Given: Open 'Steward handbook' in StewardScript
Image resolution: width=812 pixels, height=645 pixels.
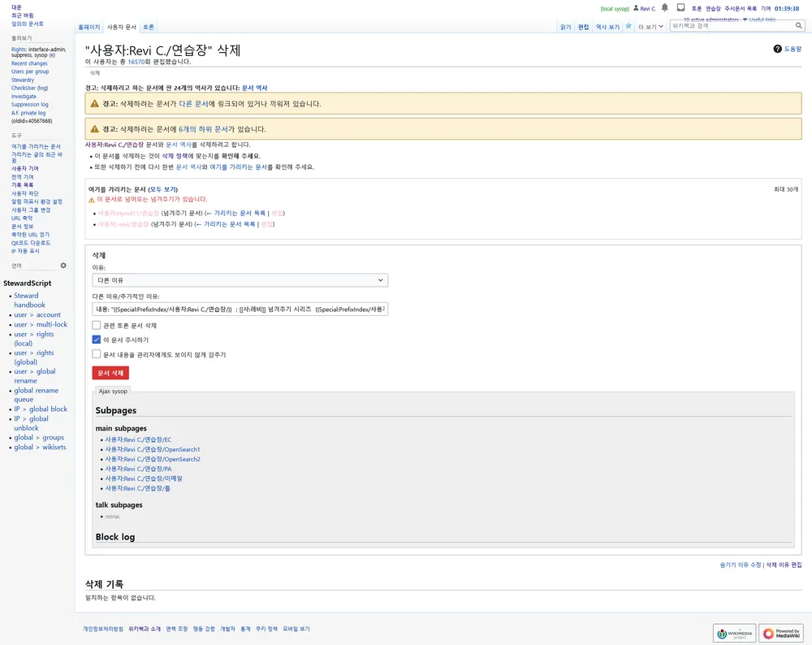Looking at the screenshot, I should point(29,301).
